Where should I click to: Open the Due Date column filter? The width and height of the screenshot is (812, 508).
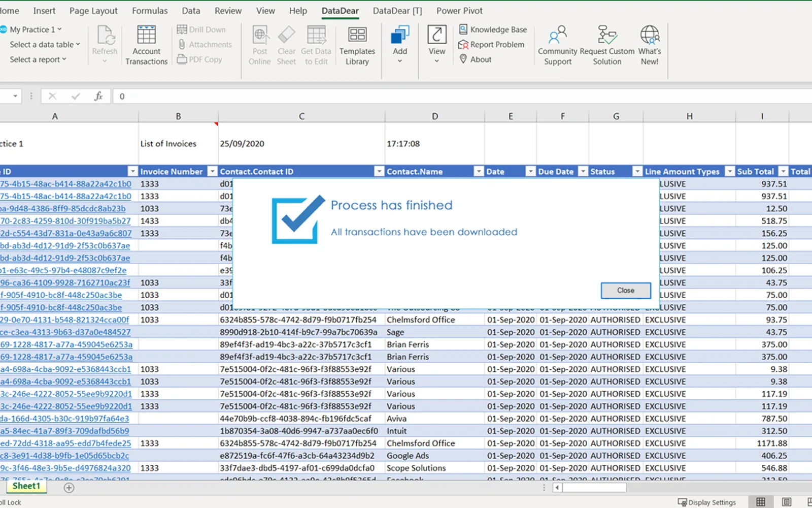(x=583, y=172)
